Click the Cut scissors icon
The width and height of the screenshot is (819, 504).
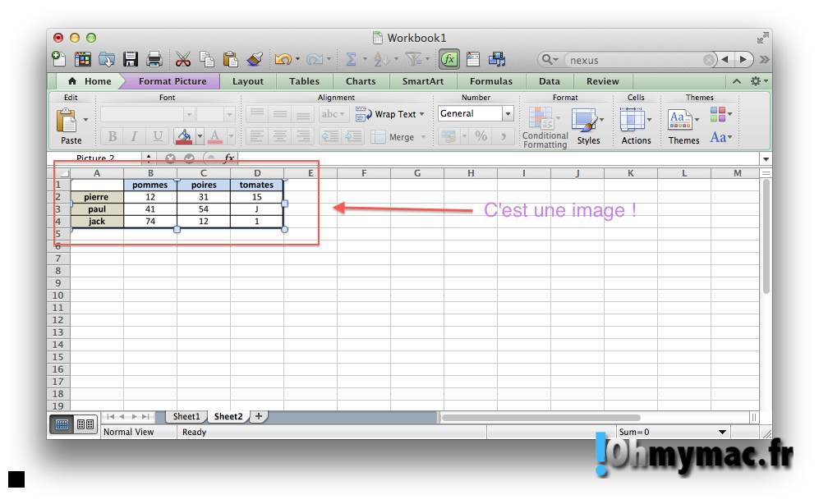[182, 59]
